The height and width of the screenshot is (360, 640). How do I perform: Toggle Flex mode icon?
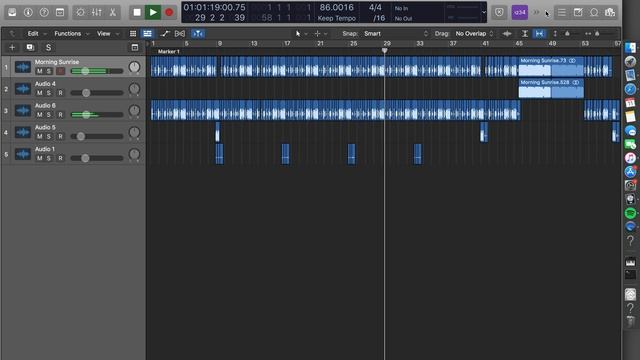pos(180,33)
